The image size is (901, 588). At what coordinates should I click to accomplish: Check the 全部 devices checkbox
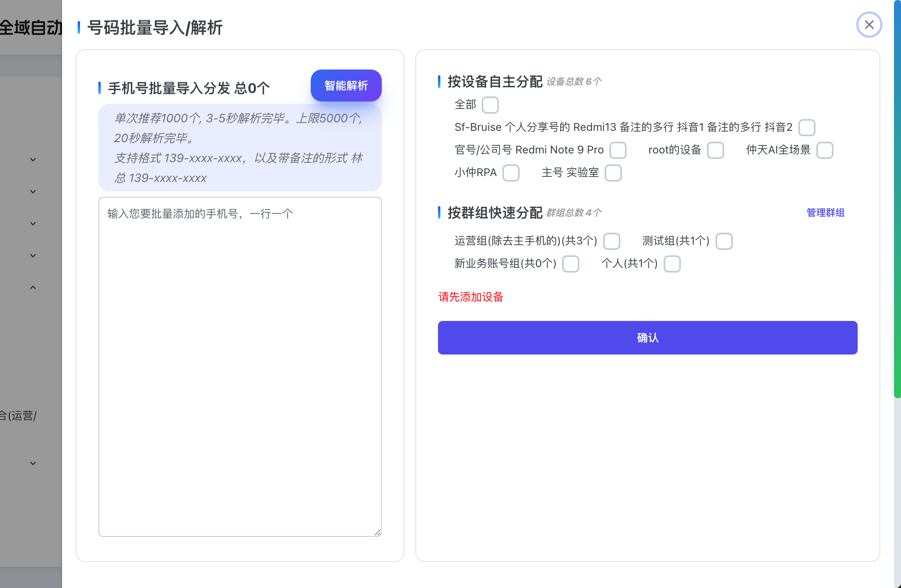click(490, 105)
